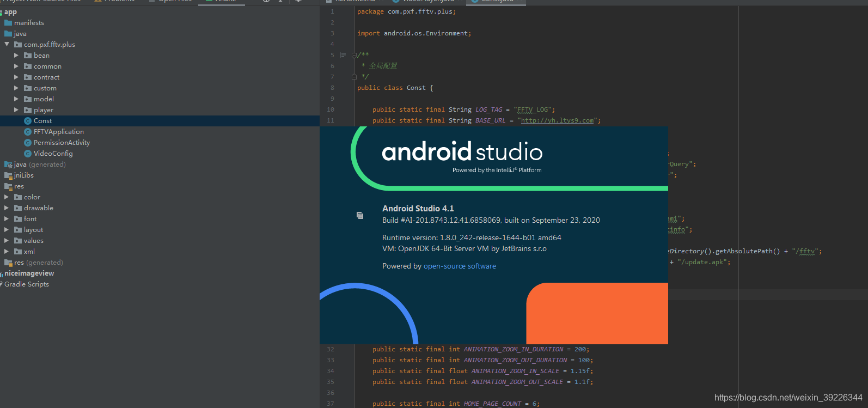Expand the player package arrow
The width and height of the screenshot is (868, 408).
point(16,110)
